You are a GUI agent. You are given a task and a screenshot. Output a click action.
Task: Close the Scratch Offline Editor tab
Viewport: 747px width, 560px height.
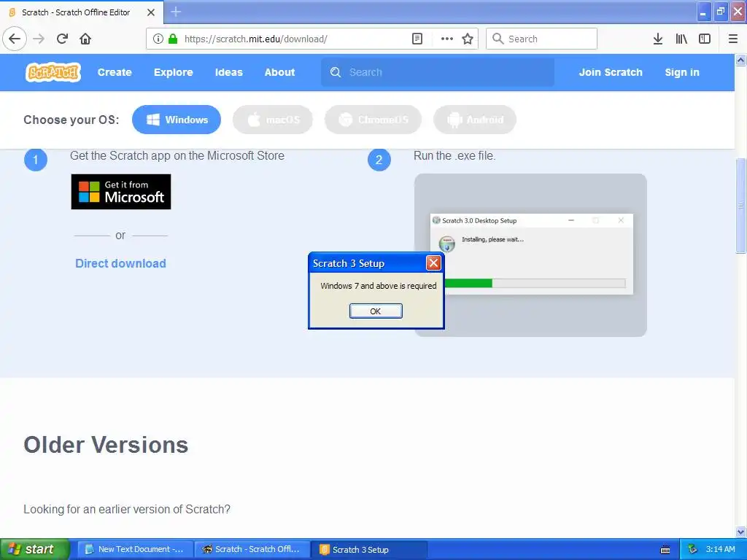pos(151,12)
